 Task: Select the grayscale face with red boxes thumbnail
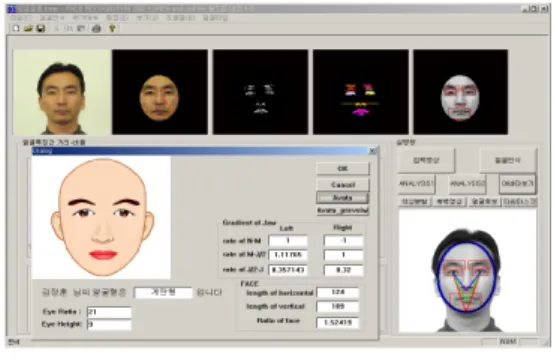(461, 92)
